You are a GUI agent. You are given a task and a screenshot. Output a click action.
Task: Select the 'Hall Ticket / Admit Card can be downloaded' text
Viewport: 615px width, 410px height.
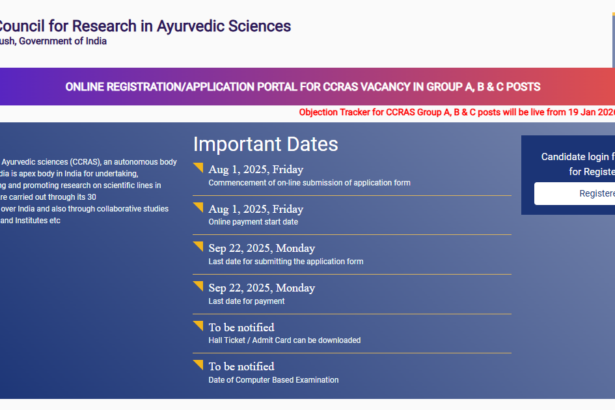(284, 340)
